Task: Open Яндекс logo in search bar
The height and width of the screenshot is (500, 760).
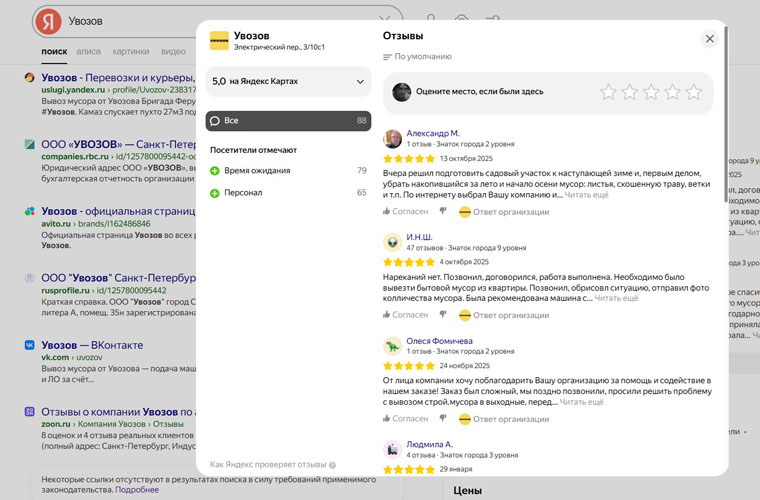Action: 47,21
